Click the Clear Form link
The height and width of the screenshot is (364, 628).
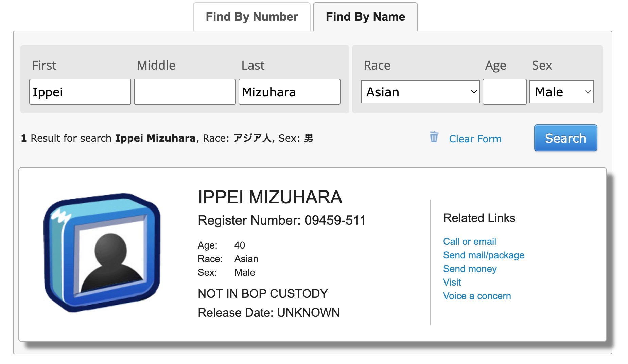click(x=475, y=139)
